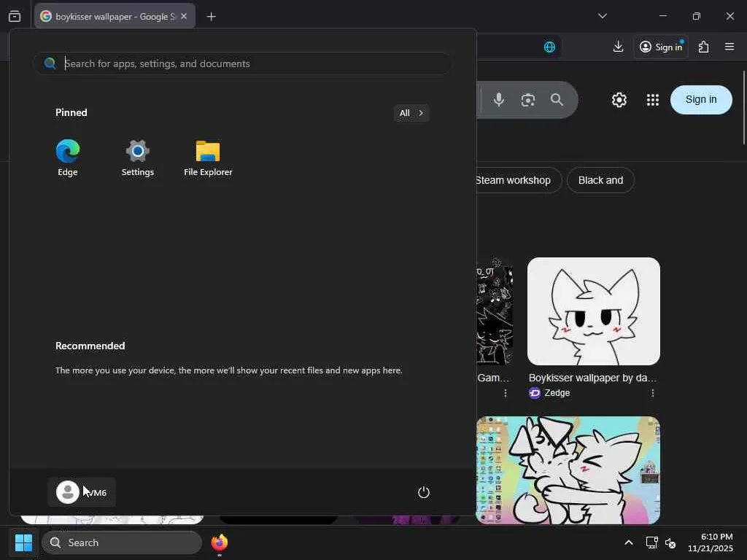Screen dimensions: 747x560
Task: Open the colorful hugging cats wallpaper thumbnail
Action: tap(568, 470)
